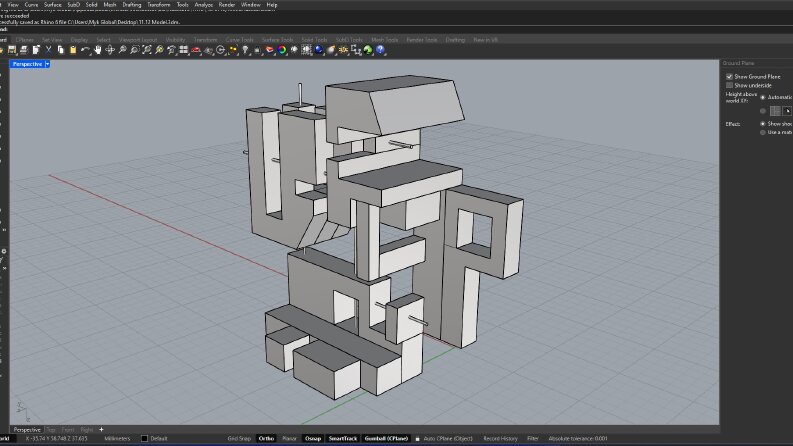The height and width of the screenshot is (446, 793).
Task: Switch to the Set View toolbar tab
Action: 52,39
